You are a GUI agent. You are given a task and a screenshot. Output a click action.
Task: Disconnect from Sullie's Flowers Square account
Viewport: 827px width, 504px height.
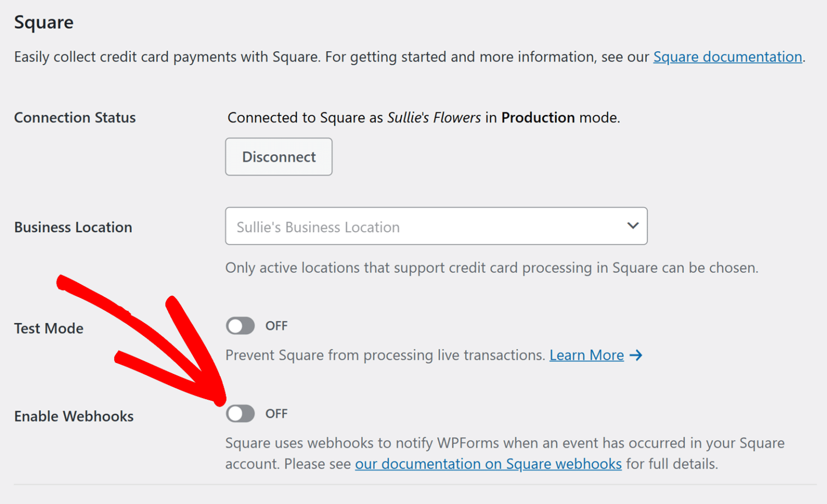278,157
